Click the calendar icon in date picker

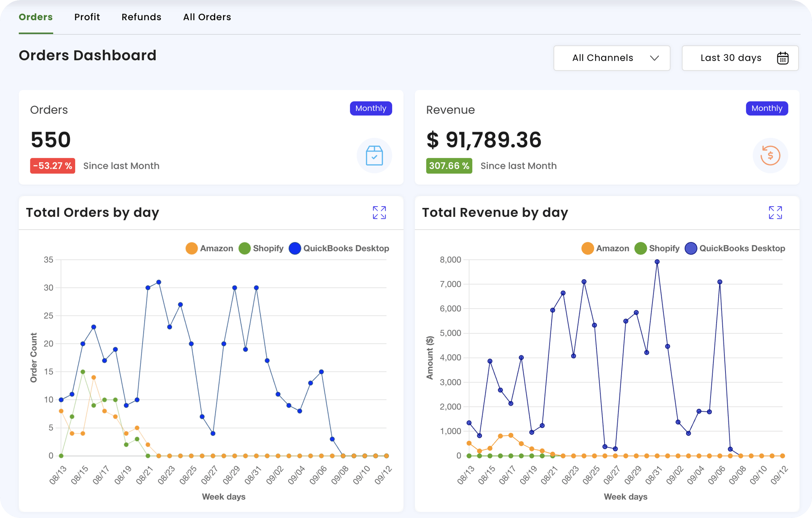pos(783,58)
